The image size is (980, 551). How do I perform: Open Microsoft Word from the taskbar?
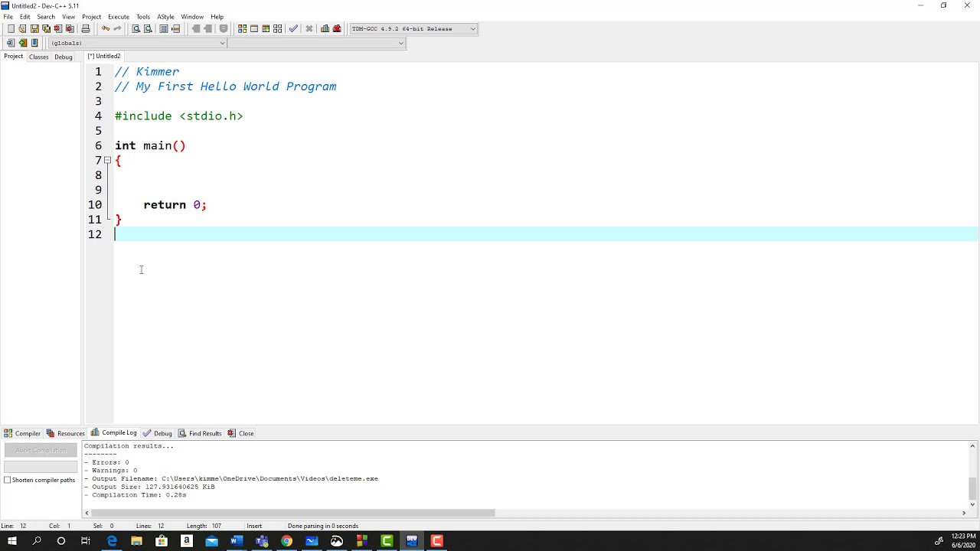(237, 541)
